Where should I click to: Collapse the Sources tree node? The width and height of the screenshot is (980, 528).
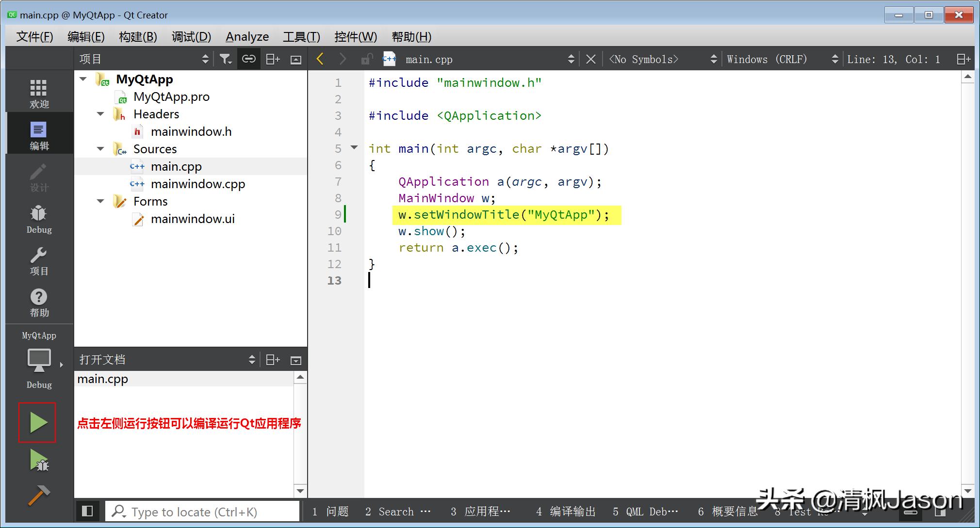[x=100, y=149]
